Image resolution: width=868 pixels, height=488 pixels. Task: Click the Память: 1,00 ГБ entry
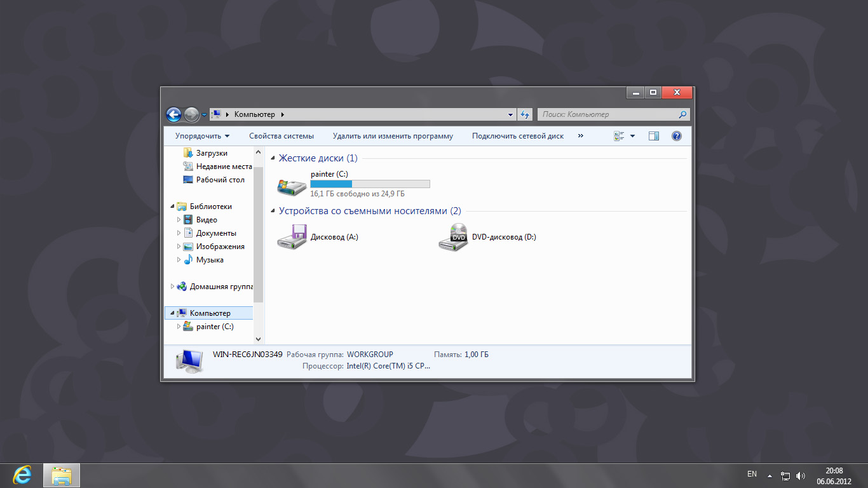point(461,355)
